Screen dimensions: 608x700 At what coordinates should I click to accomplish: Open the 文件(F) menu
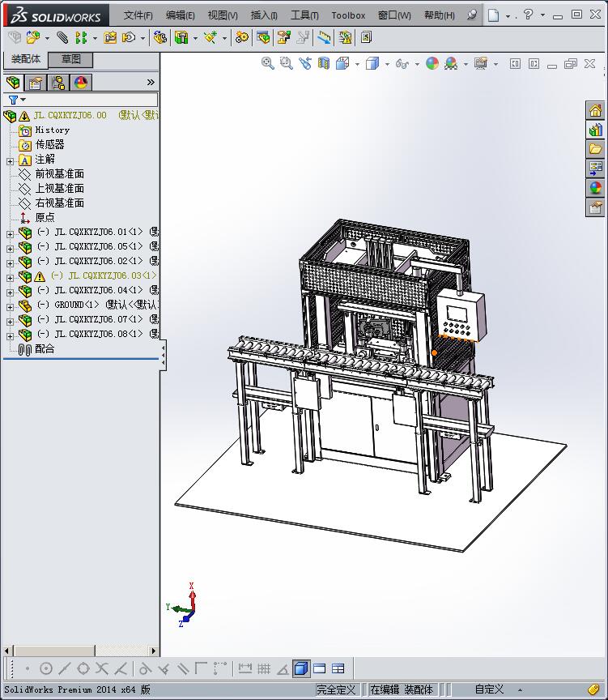[x=138, y=15]
